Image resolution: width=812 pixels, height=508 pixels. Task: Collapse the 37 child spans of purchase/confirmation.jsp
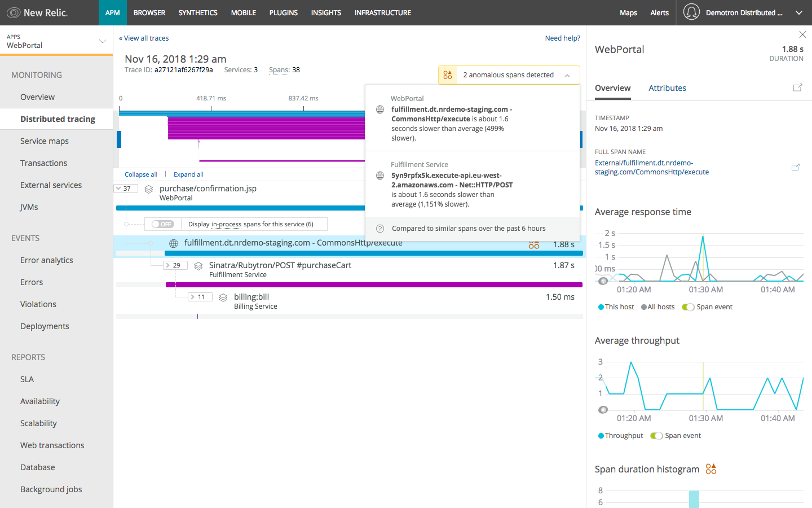coord(126,189)
